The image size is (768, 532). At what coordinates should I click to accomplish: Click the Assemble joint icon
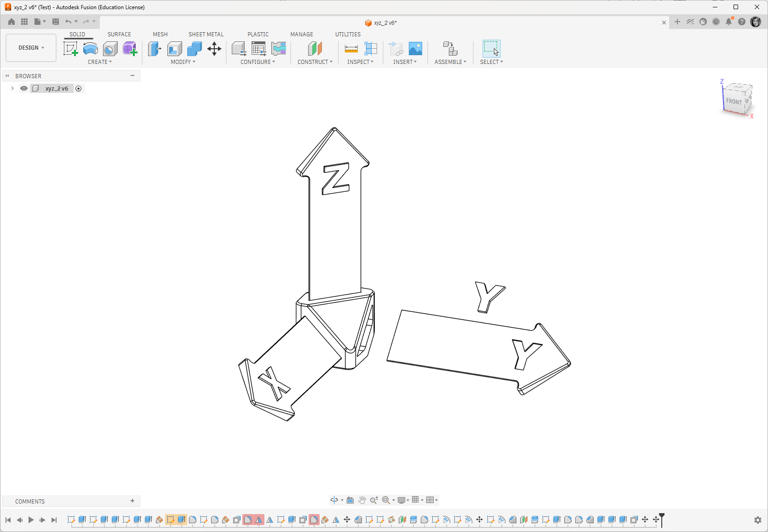coord(450,49)
